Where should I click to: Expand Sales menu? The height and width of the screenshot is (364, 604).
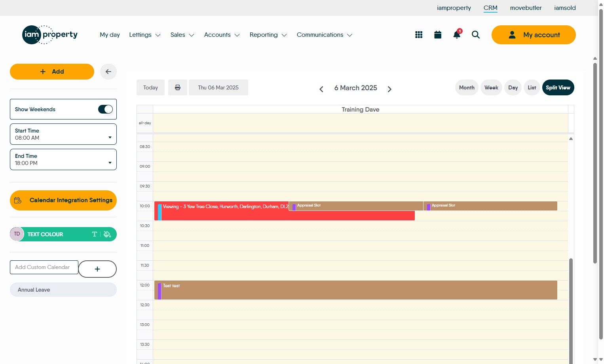point(182,35)
